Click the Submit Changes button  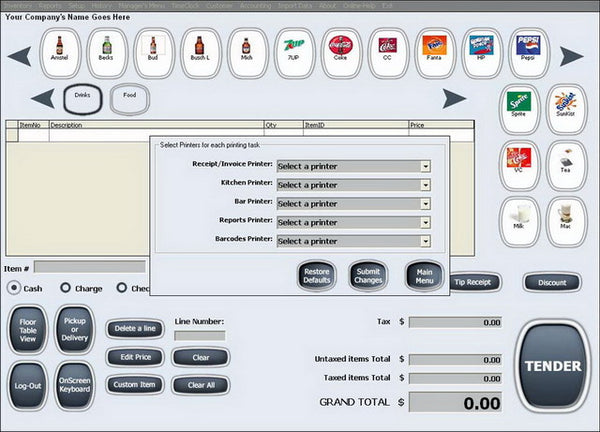368,276
